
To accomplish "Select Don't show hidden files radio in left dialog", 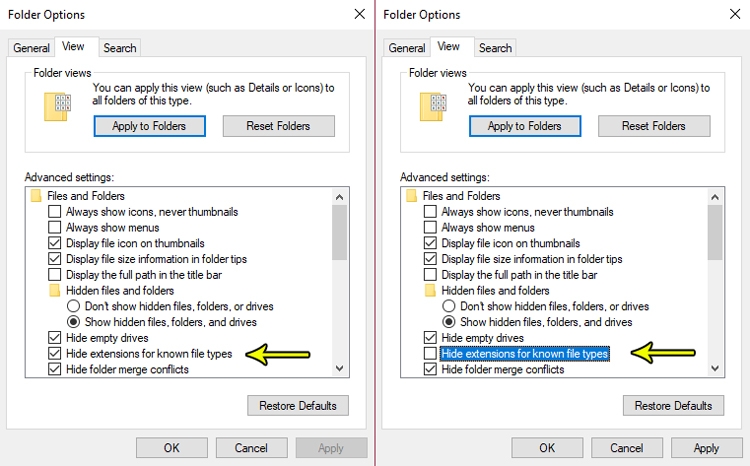I will 73,306.
